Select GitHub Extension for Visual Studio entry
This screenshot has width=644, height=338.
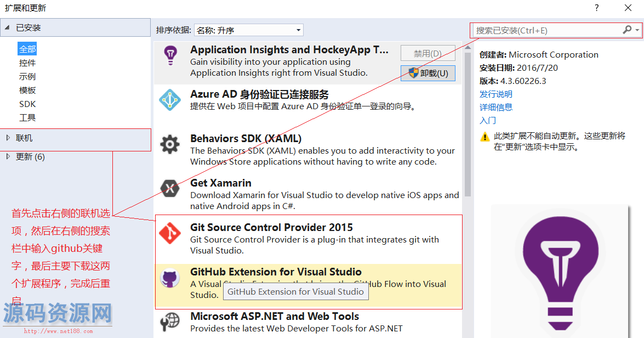[307, 285]
